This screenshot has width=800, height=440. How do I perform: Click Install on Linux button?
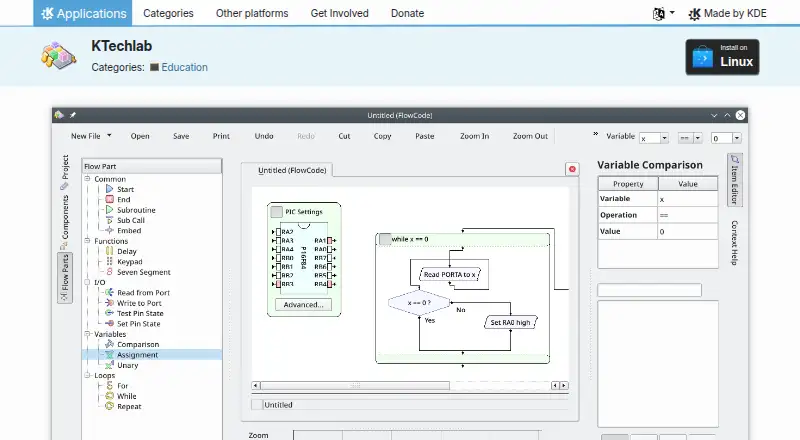722,57
